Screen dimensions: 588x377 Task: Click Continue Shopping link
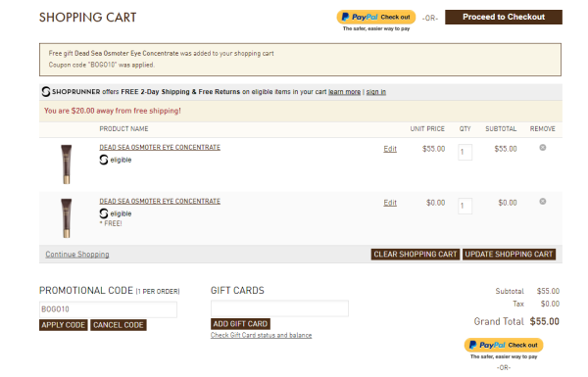(x=77, y=254)
